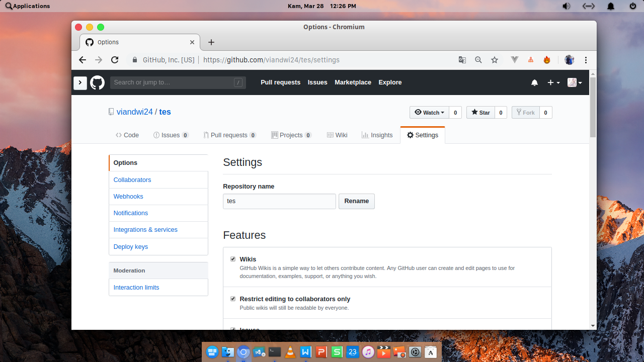Click the network icon in top panel
Image resolution: width=644 pixels, height=362 pixels.
point(589,6)
